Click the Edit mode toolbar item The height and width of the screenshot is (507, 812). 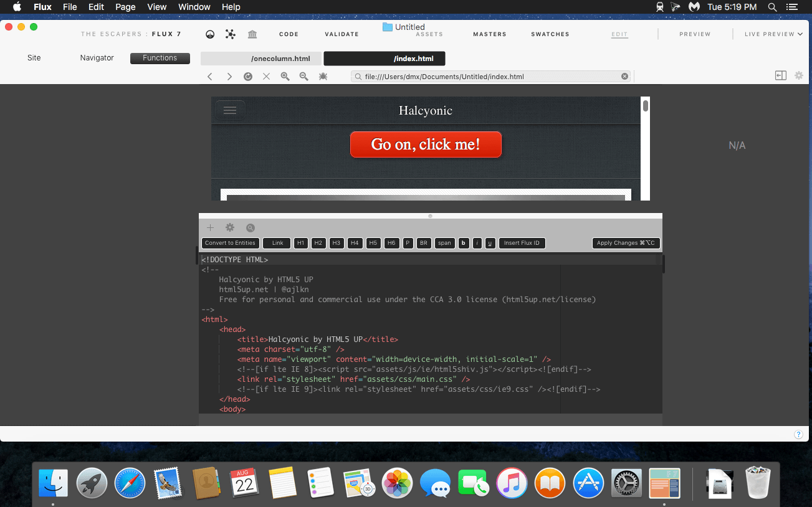coord(619,34)
